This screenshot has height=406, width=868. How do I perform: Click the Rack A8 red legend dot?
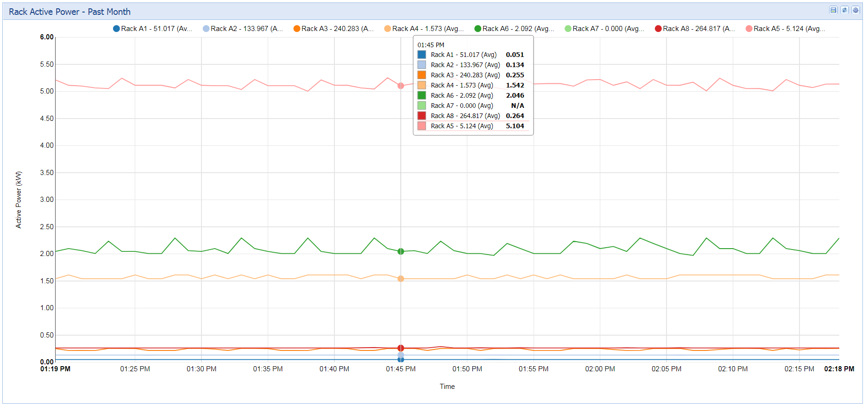(658, 29)
